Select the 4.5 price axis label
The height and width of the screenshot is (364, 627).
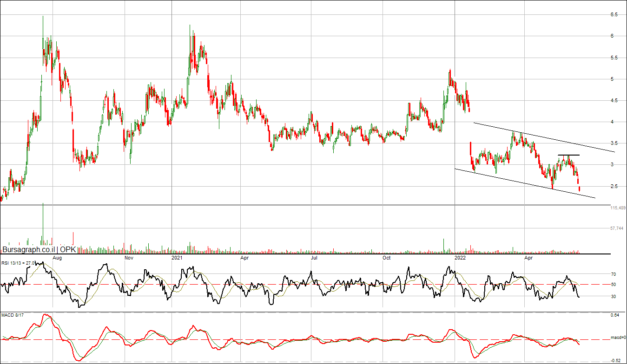click(614, 100)
